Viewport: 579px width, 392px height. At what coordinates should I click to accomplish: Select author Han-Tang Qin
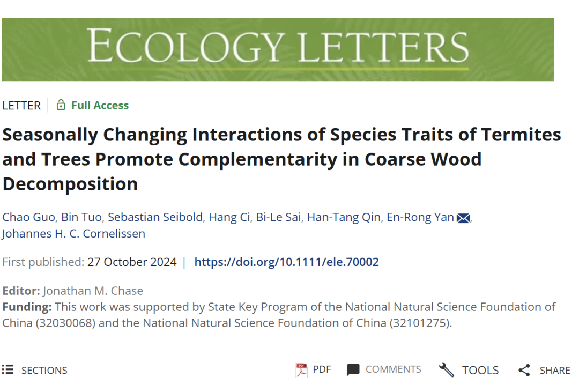(x=343, y=217)
